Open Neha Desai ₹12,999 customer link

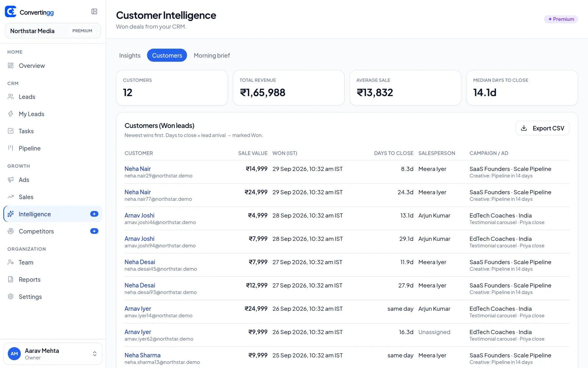[x=140, y=285]
